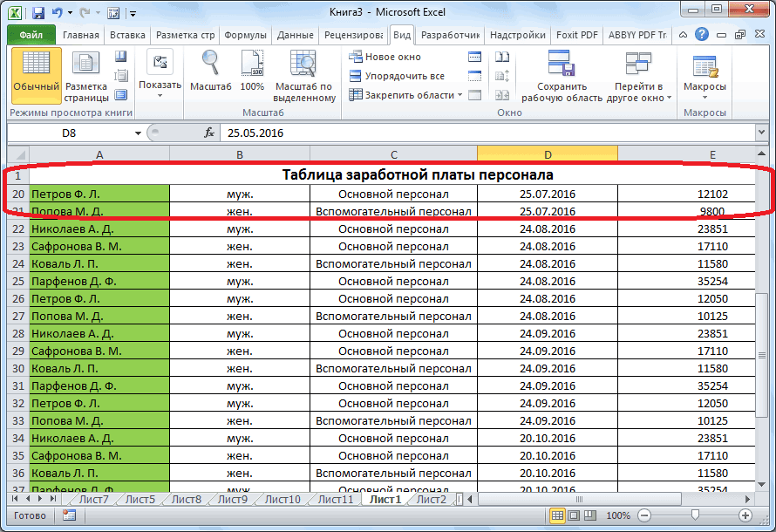Screen dimensions: 776x532
Task: Click the Save icon in quick access toolbar
Action: pos(37,13)
